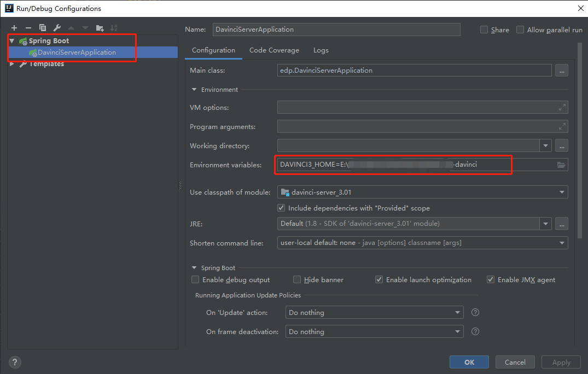The height and width of the screenshot is (374, 588).
Task: Switch to the Code Coverage tab
Action: click(274, 50)
